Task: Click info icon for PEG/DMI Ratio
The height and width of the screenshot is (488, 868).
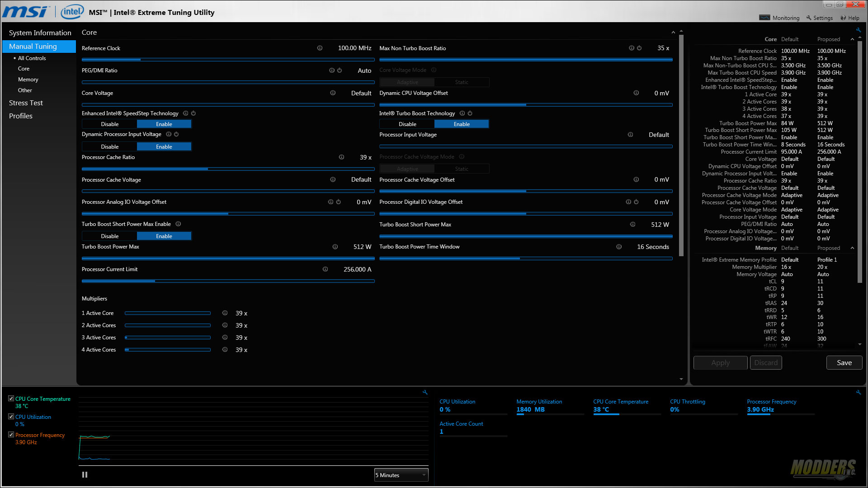Action: (x=332, y=70)
